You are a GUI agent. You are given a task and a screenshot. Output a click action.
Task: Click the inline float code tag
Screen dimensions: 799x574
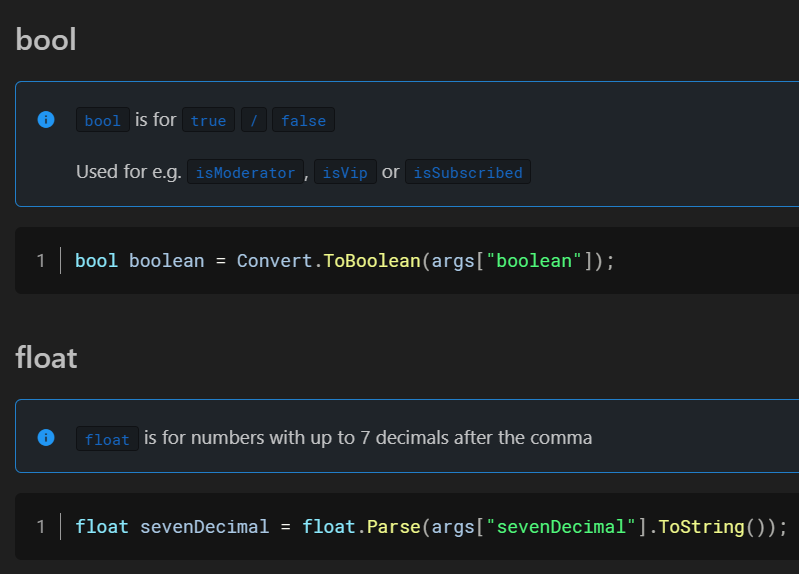pos(107,438)
